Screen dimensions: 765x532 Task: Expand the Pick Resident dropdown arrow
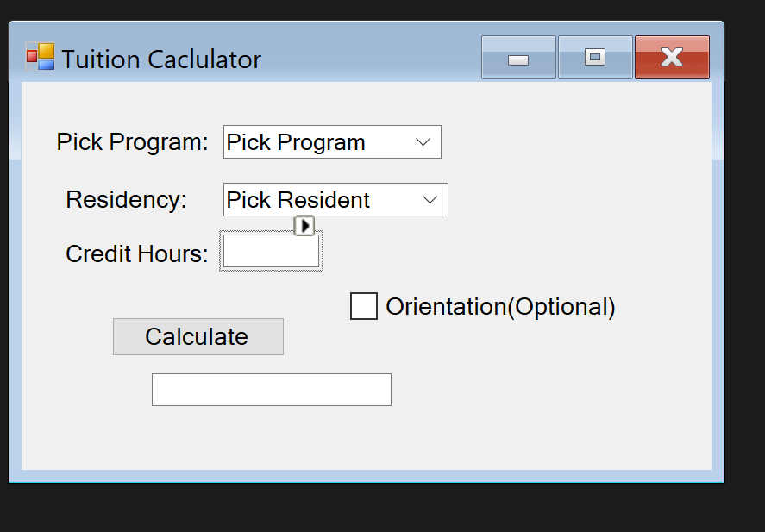pyautogui.click(x=430, y=200)
